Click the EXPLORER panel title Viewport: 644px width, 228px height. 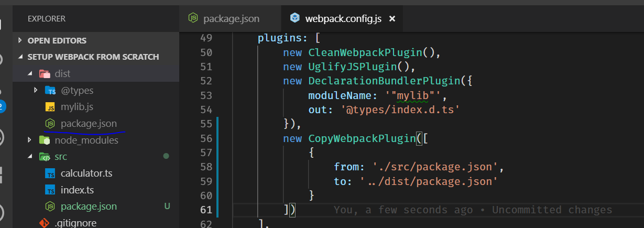pos(47,19)
